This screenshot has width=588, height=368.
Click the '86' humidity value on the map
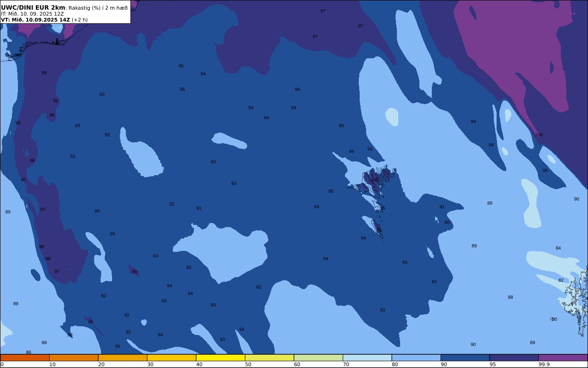(28, 352)
